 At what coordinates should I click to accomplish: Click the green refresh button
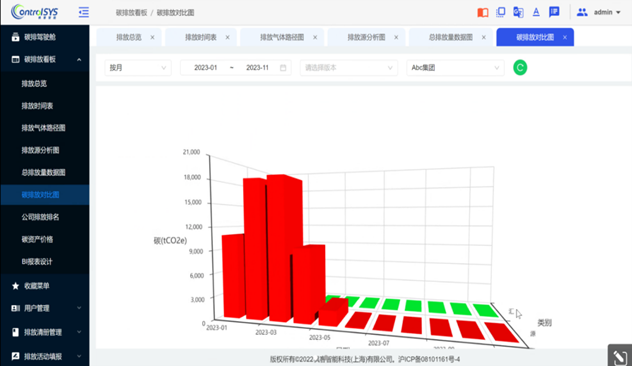click(x=520, y=67)
